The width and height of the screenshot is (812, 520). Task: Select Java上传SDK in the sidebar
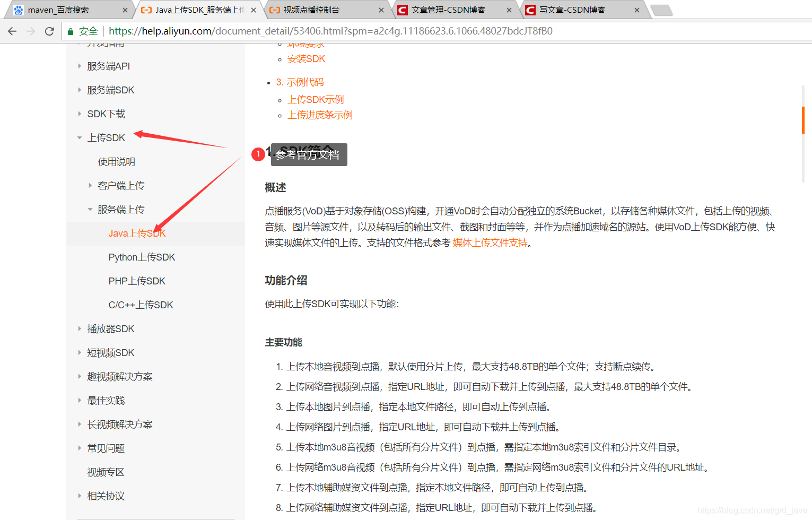[x=137, y=233]
